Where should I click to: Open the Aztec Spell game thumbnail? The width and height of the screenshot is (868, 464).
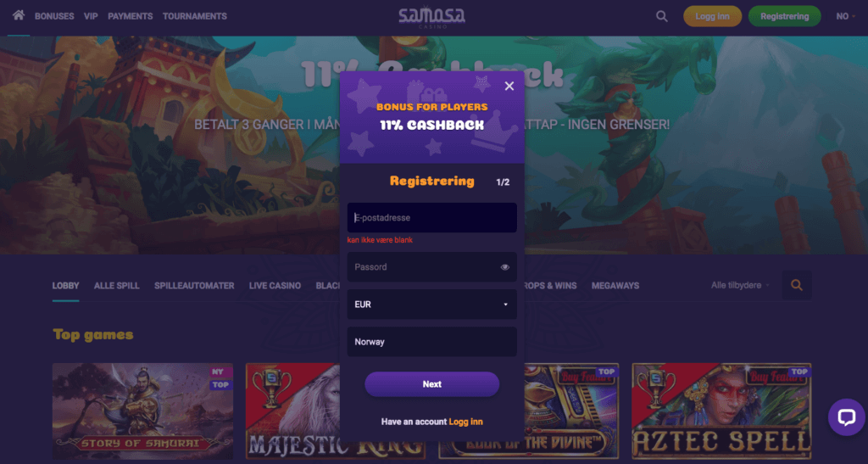click(721, 411)
